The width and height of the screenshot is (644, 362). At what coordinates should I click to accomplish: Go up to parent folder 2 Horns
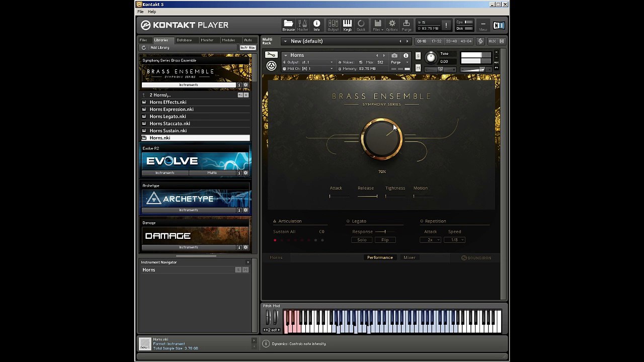click(144, 95)
